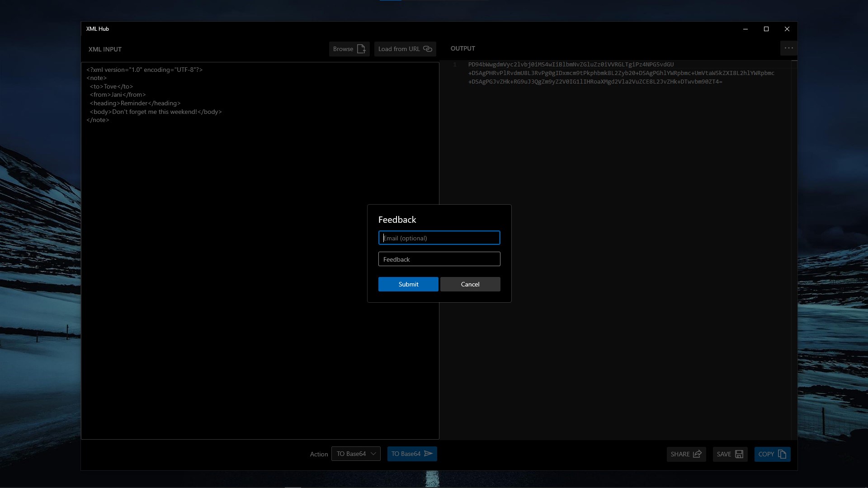Image resolution: width=868 pixels, height=488 pixels.
Task: Click the Browse file icon
Action: 361,49
